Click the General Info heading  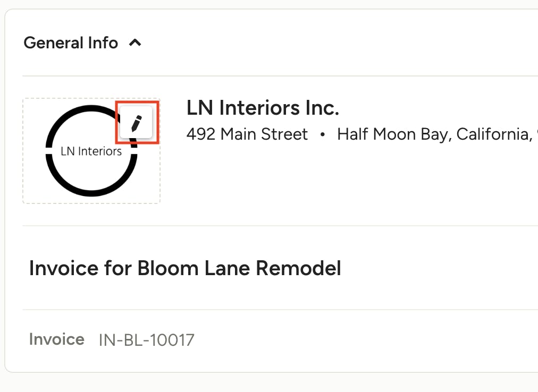[x=71, y=43]
